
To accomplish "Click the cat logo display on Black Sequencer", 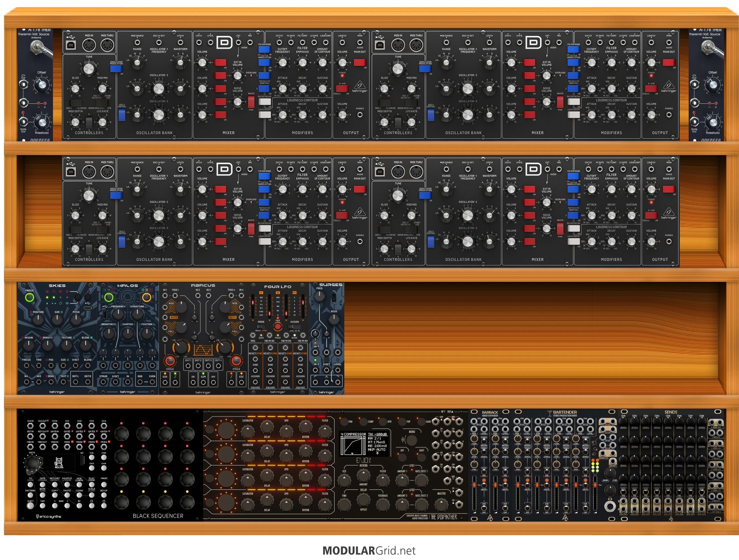I will 59,463.
